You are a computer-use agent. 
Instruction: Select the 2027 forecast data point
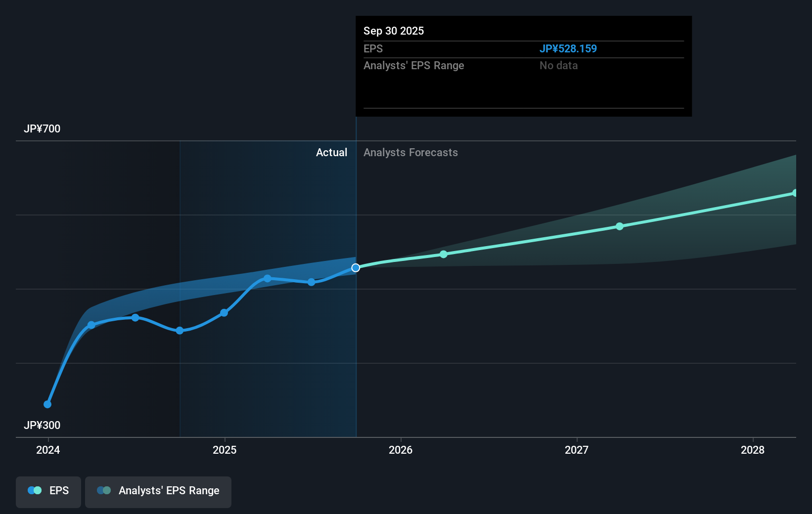tap(620, 226)
